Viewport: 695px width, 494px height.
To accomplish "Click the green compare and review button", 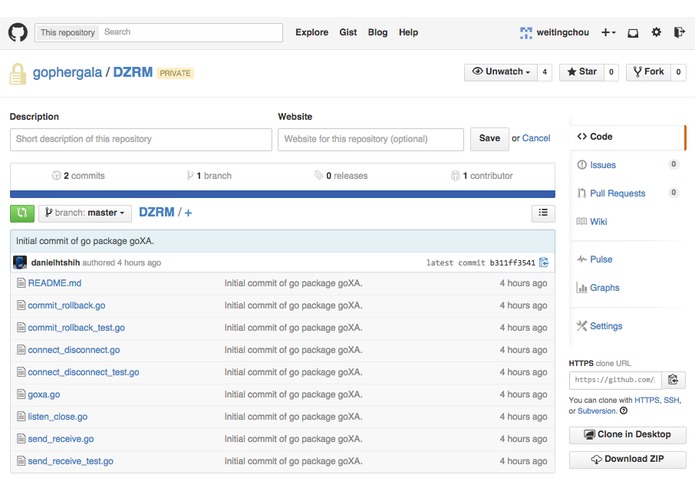I will [22, 213].
